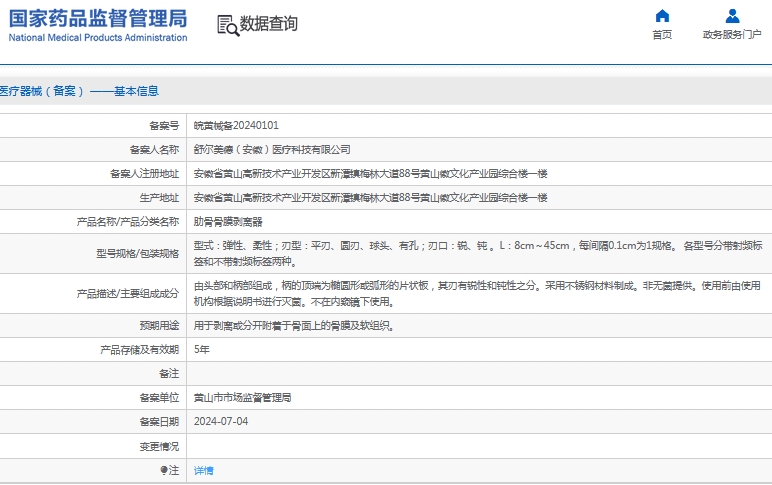This screenshot has width=772, height=485.
Task: Click the 生产地址 label
Action: tap(159, 198)
